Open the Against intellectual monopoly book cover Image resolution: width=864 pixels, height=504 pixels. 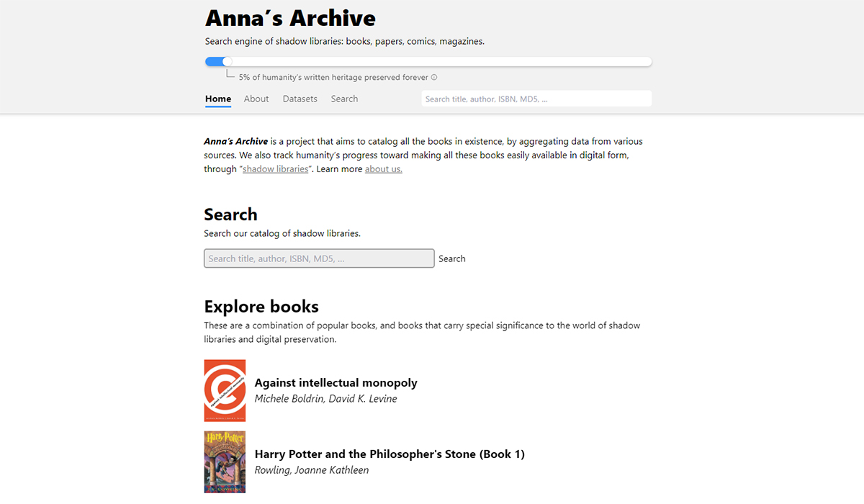[225, 390]
